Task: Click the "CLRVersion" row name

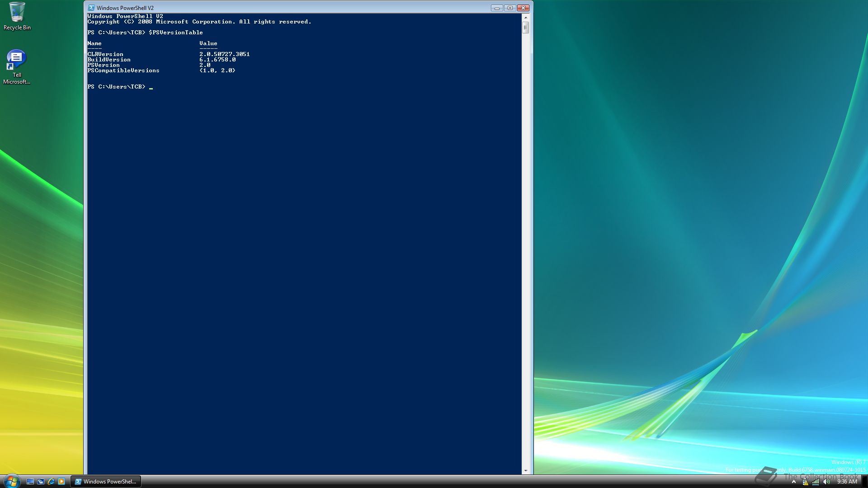Action: tap(105, 54)
